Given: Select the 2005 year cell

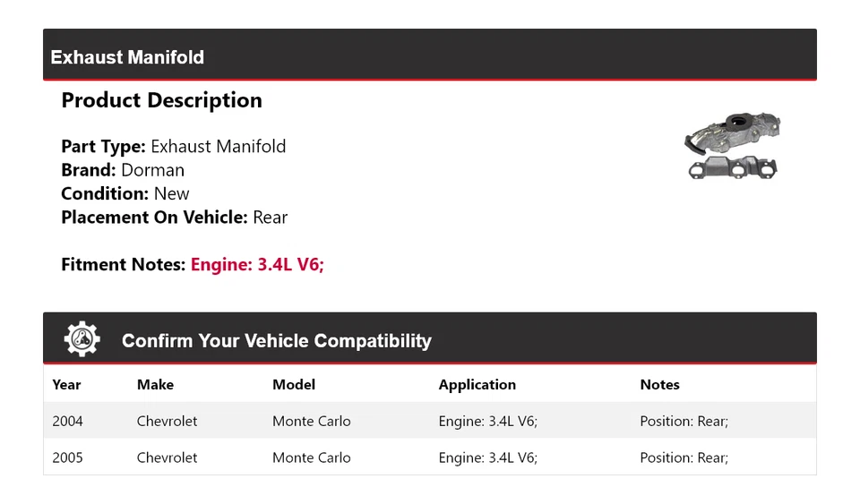Looking at the screenshot, I should click(x=67, y=457).
